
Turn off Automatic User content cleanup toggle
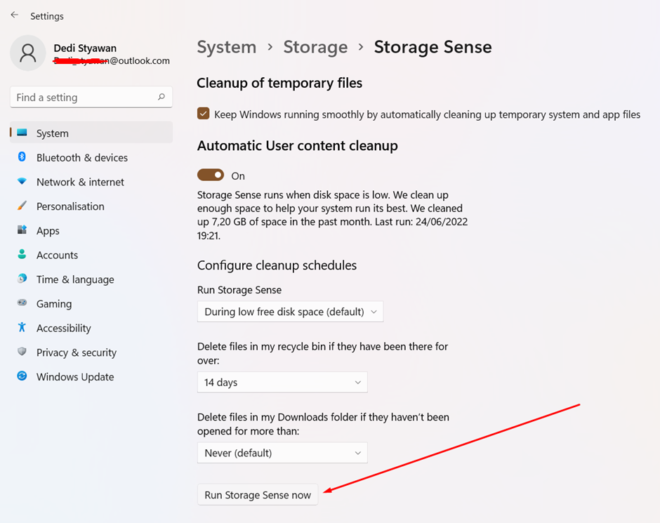(210, 175)
